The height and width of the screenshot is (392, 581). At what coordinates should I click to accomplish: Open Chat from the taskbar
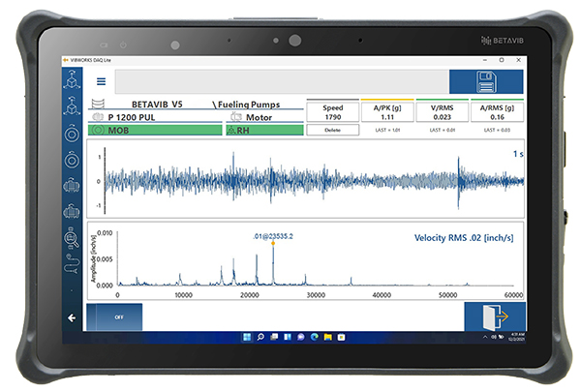click(x=301, y=337)
